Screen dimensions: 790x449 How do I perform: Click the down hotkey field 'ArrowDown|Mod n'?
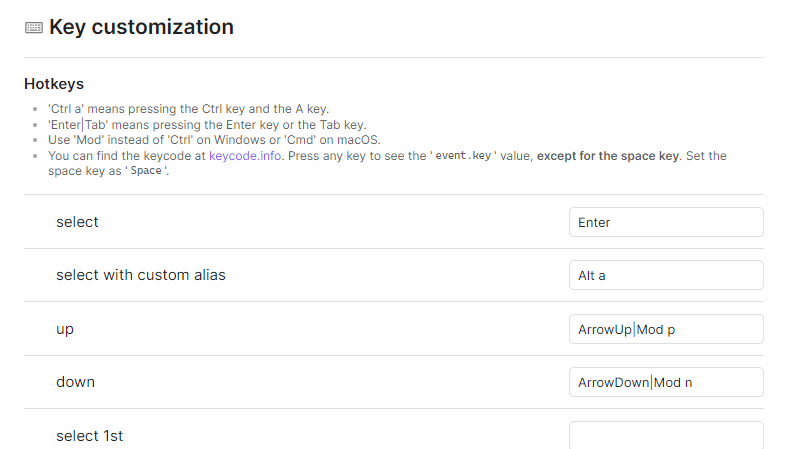666,382
